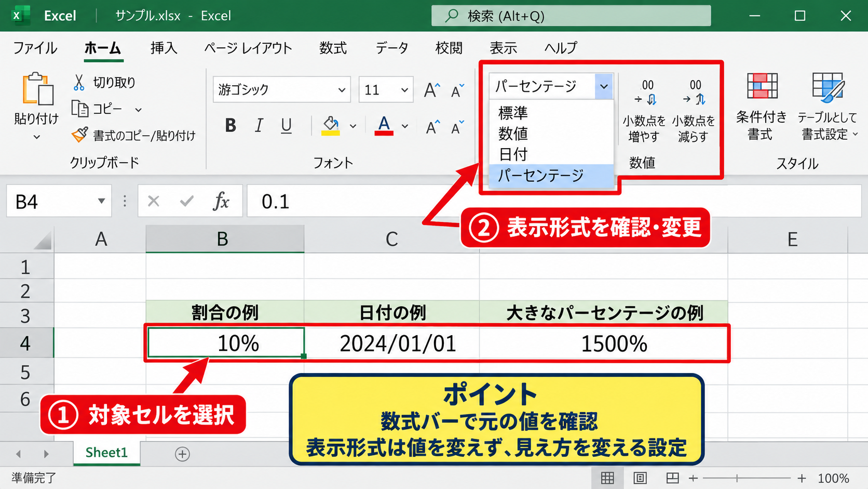
Task: Switch to Page Break Preview icon
Action: point(672,478)
